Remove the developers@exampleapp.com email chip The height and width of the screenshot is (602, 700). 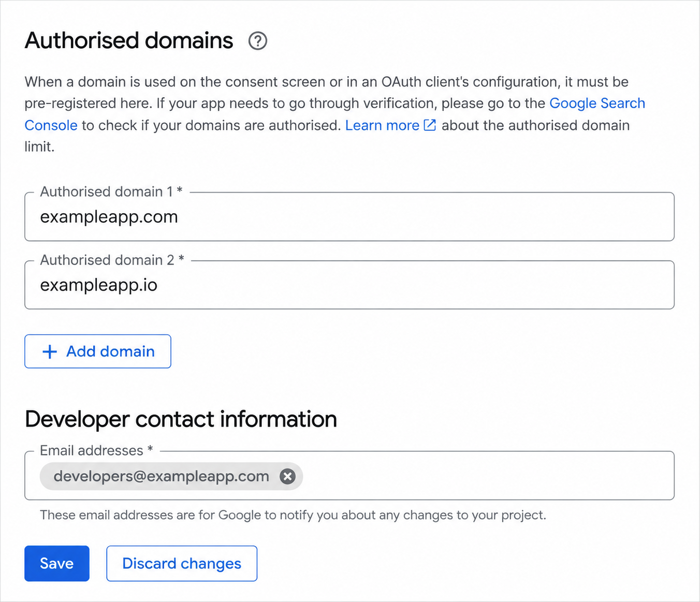[288, 476]
